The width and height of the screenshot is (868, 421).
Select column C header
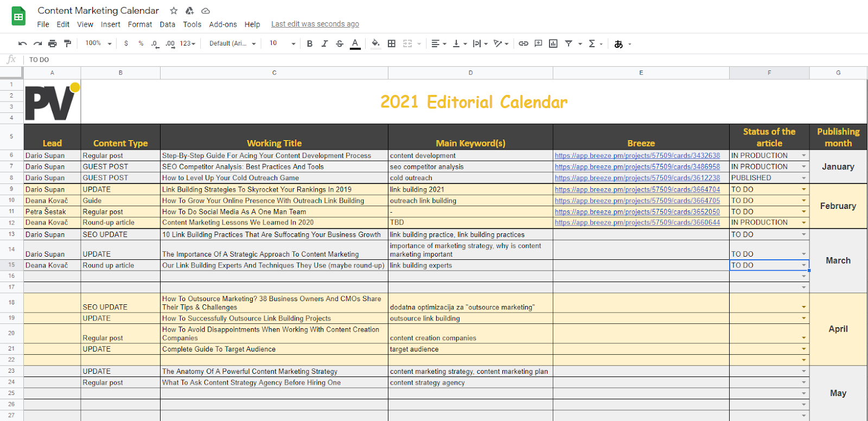point(274,73)
